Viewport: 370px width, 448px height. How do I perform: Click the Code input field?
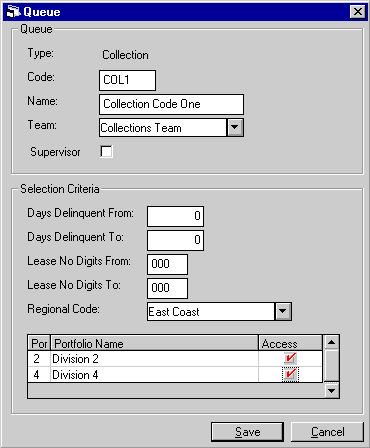point(127,80)
